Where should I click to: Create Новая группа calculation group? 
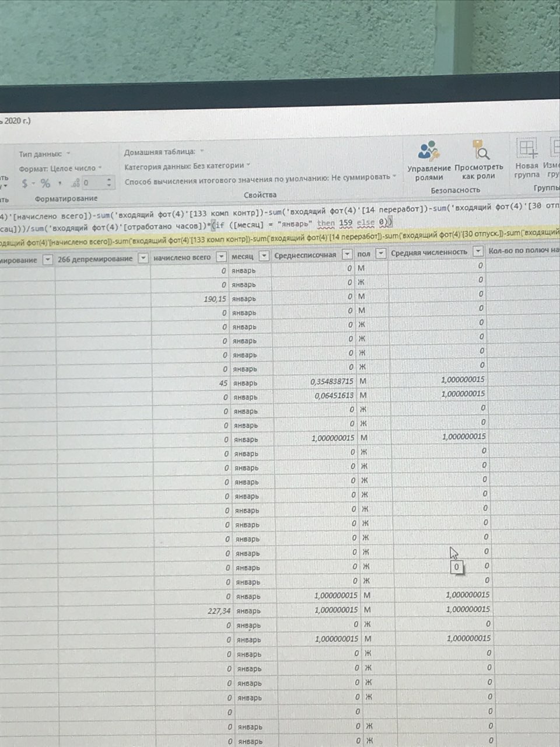(x=527, y=158)
